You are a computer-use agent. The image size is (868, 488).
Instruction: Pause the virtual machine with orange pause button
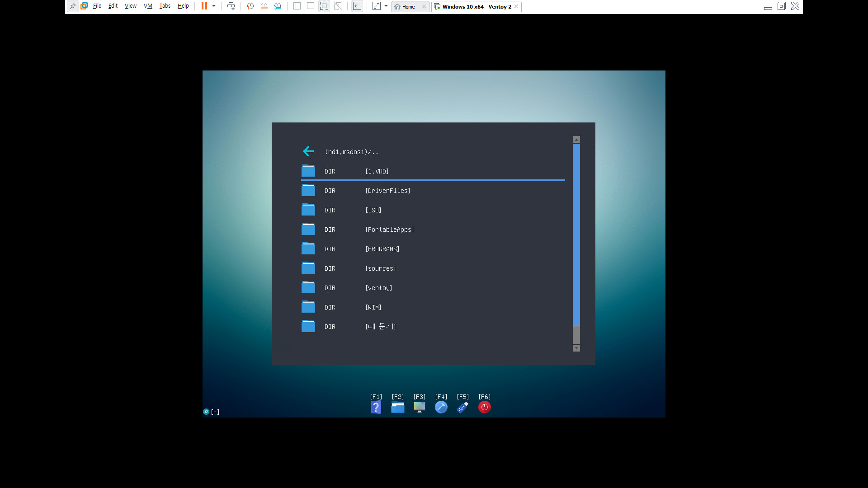204,6
